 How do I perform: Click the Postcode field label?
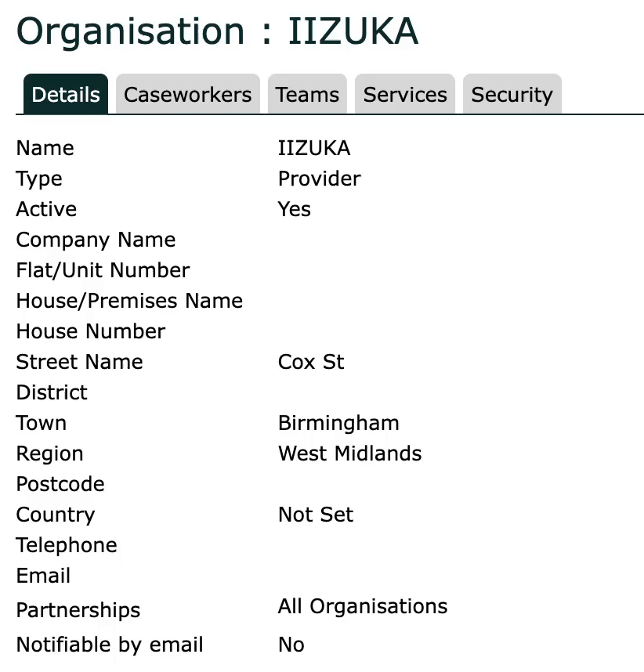60,484
